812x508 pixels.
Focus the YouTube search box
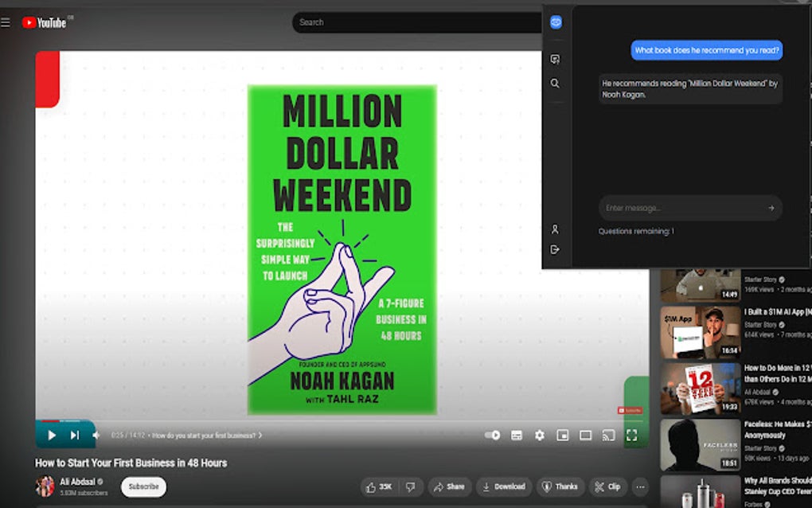[417, 22]
